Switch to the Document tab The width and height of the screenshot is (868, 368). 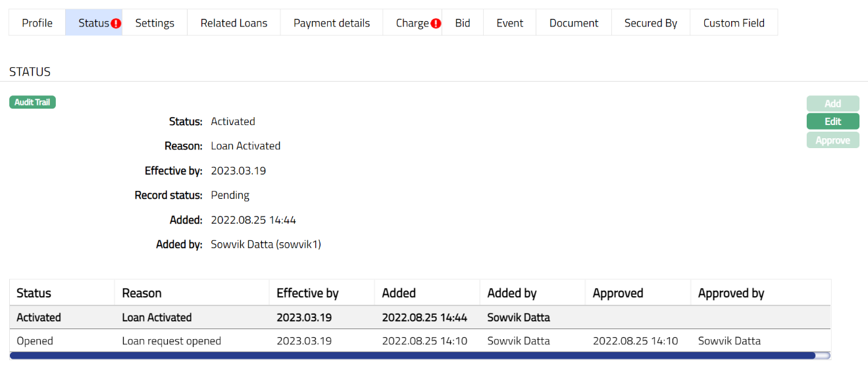point(574,23)
